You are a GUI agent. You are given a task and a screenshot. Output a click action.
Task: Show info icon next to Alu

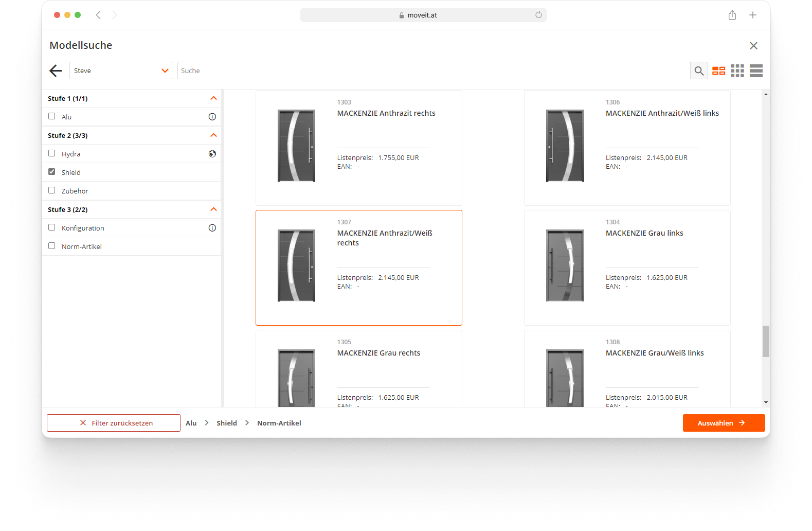click(212, 117)
